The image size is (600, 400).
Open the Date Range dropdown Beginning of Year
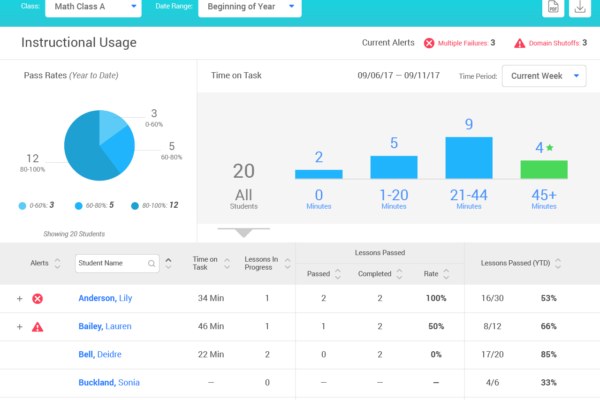coord(250,7)
